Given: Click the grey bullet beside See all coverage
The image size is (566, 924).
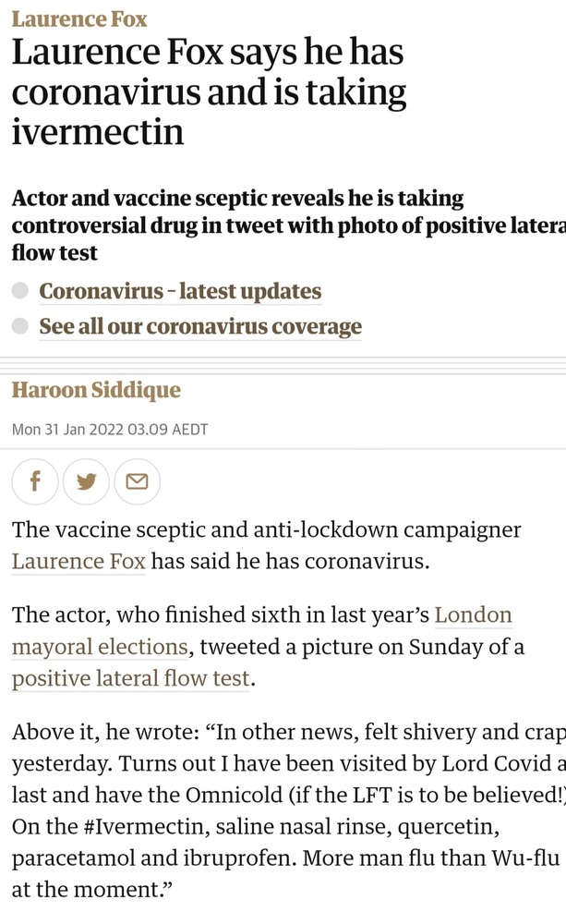Looking at the screenshot, I should coord(20,327).
